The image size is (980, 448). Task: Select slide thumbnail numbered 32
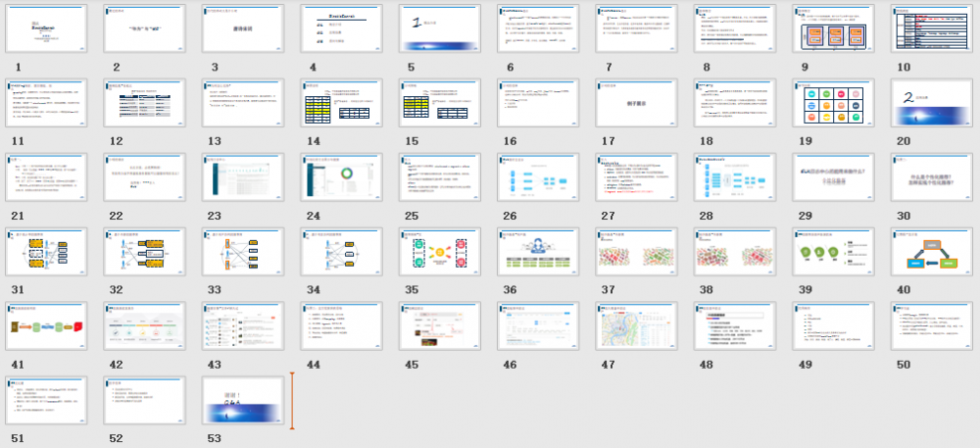tap(144, 252)
